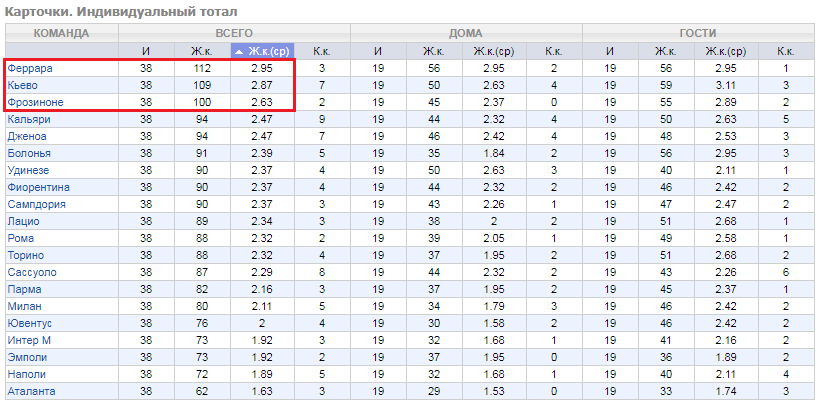
Task: Select Милан's home average value 1.79
Action: (494, 306)
